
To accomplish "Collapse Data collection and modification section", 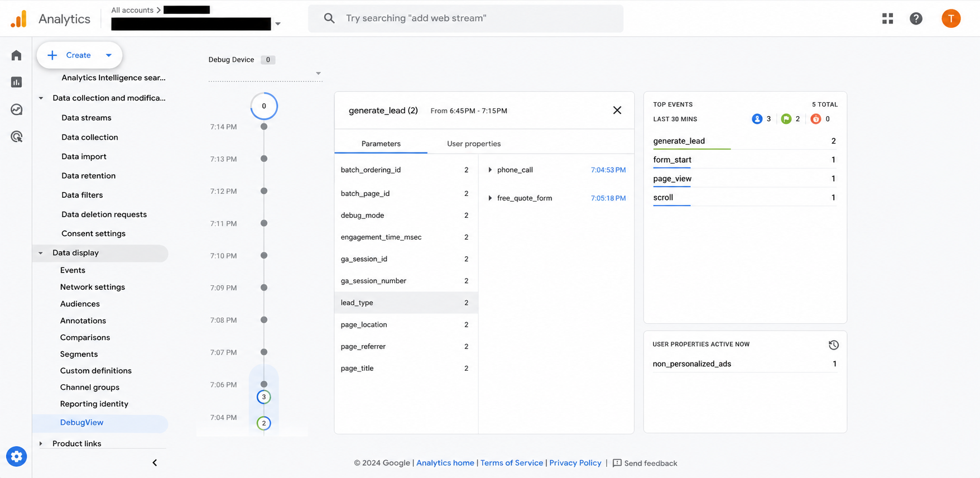I will click(41, 98).
